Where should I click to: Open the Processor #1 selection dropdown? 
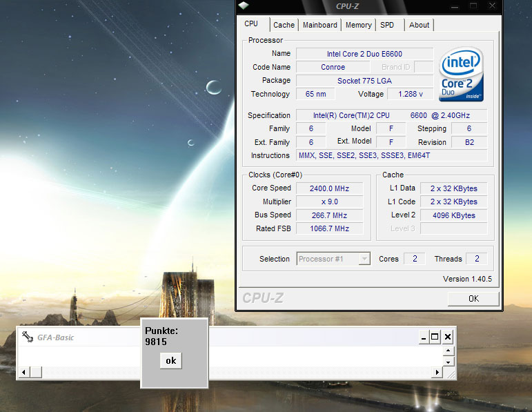364,259
